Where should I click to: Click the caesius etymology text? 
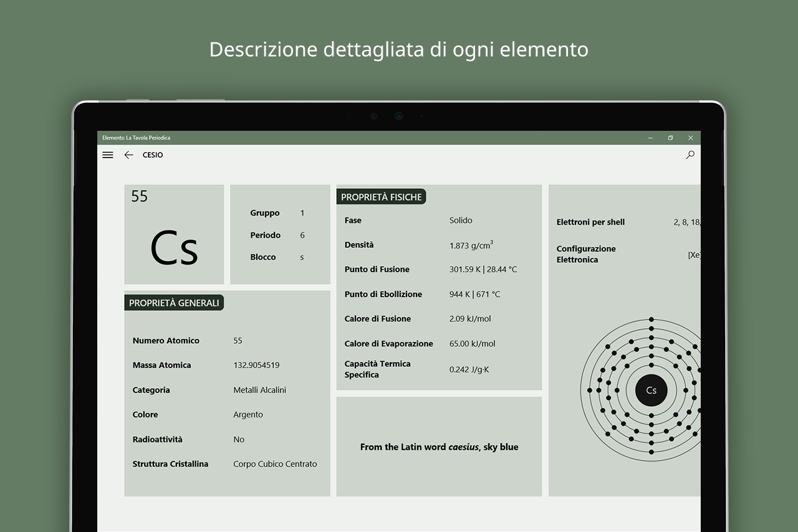pyautogui.click(x=439, y=447)
